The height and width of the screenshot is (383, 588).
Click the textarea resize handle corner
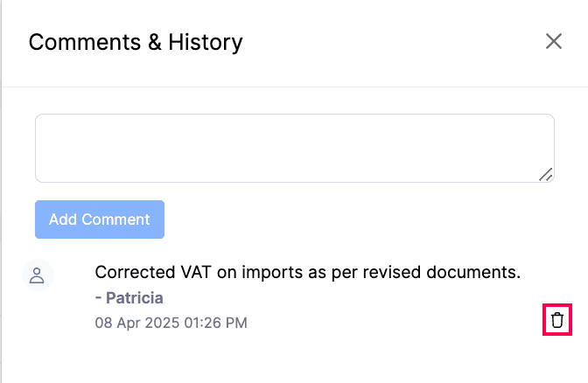(x=545, y=174)
